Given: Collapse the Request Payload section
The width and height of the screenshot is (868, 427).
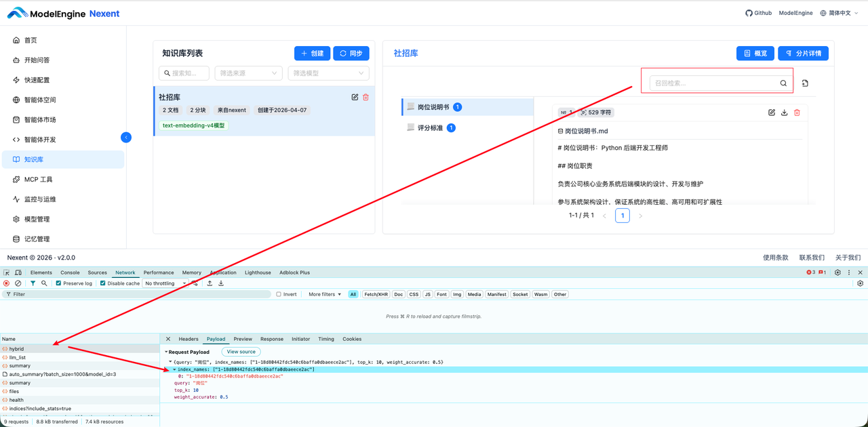Looking at the screenshot, I should tap(167, 352).
